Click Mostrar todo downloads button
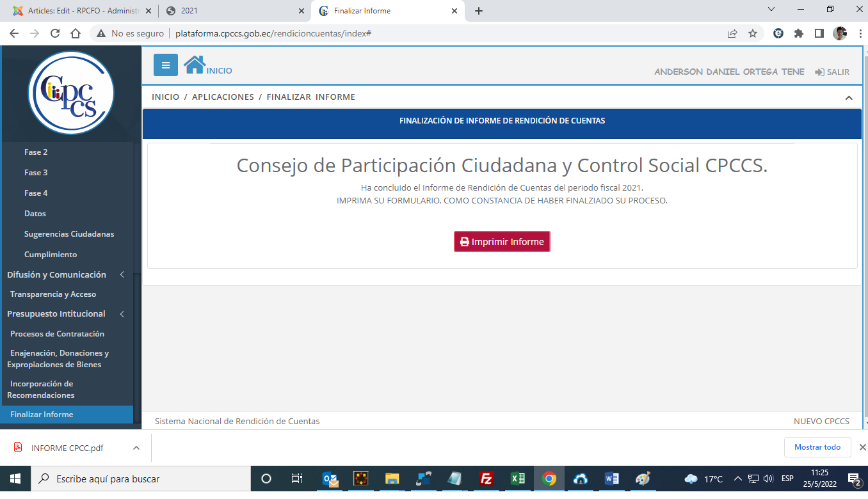This screenshot has width=868, height=499. [817, 447]
